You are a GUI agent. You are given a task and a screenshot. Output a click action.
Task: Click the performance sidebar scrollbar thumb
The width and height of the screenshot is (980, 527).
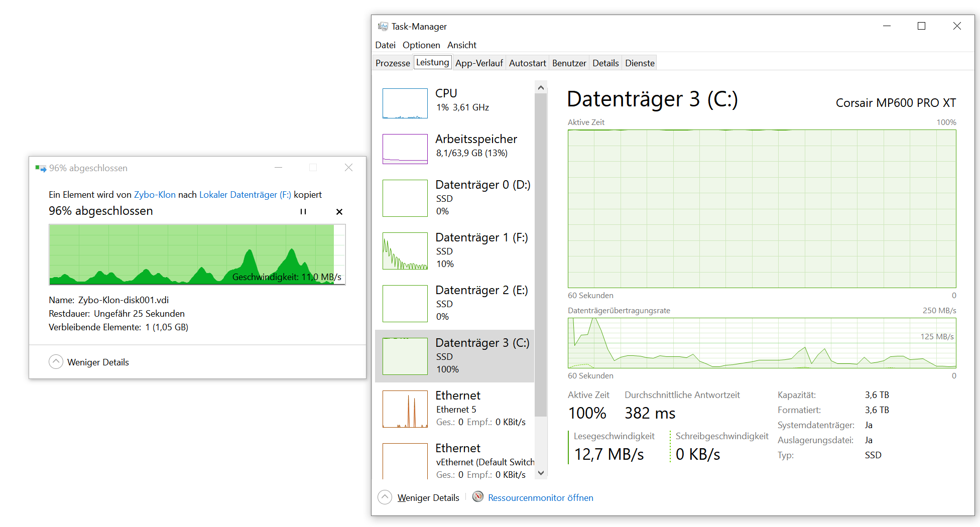tap(541, 255)
